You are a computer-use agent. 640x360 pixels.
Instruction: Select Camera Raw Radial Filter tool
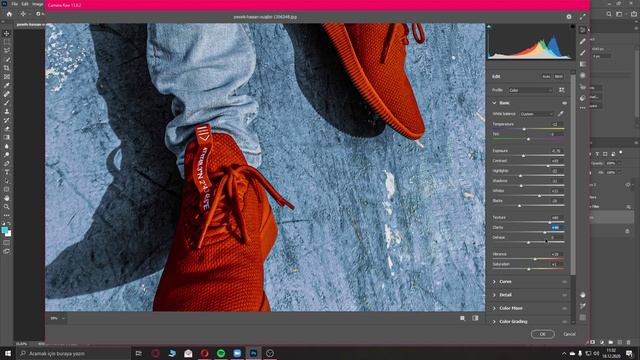pyautogui.click(x=582, y=76)
